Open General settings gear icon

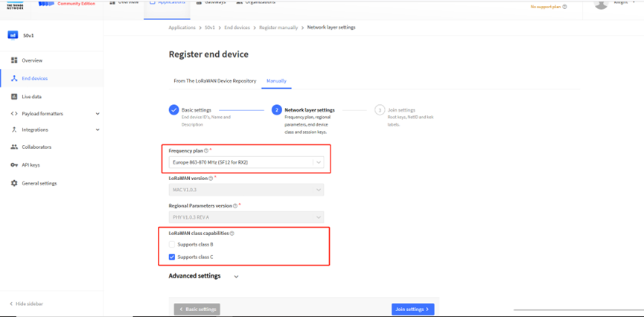[14, 183]
